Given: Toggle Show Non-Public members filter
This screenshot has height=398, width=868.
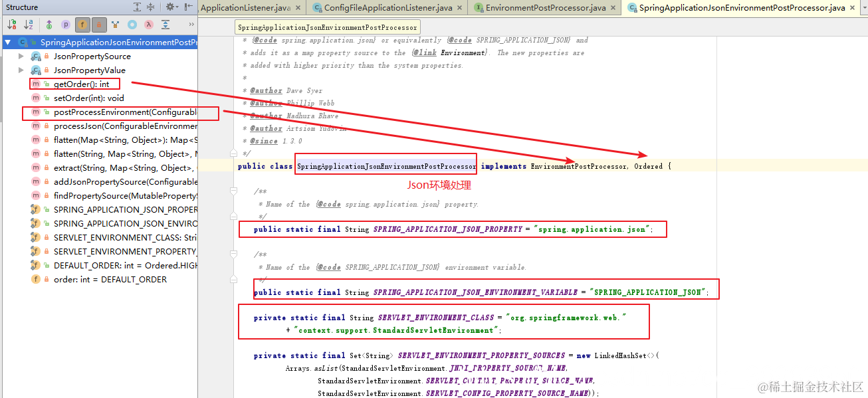Looking at the screenshot, I should coord(99,25).
